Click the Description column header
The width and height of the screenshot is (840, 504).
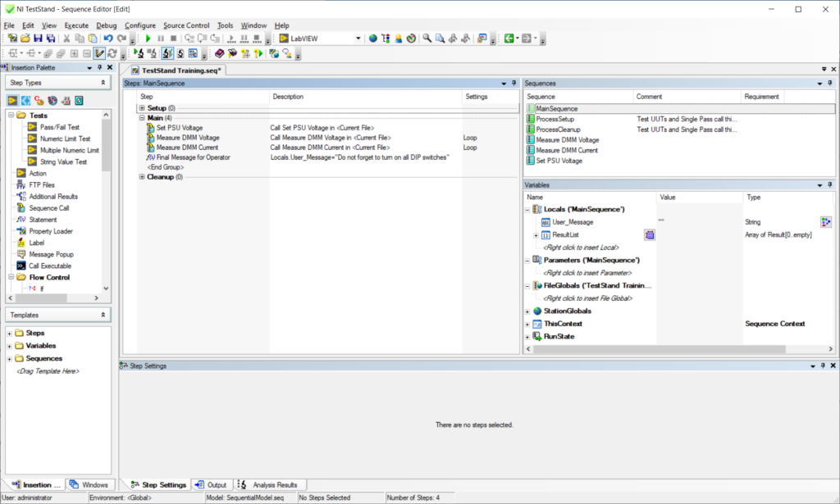pos(365,97)
